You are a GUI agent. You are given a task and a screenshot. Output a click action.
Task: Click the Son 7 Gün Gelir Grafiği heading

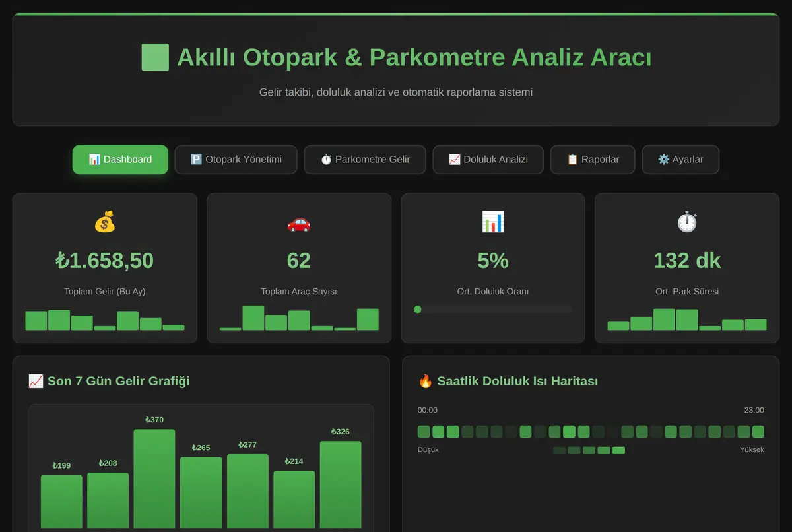(x=109, y=381)
